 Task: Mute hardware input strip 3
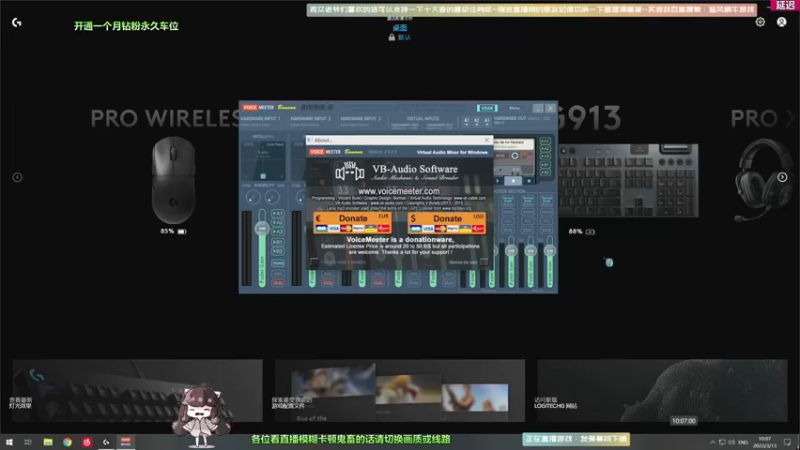click(378, 283)
